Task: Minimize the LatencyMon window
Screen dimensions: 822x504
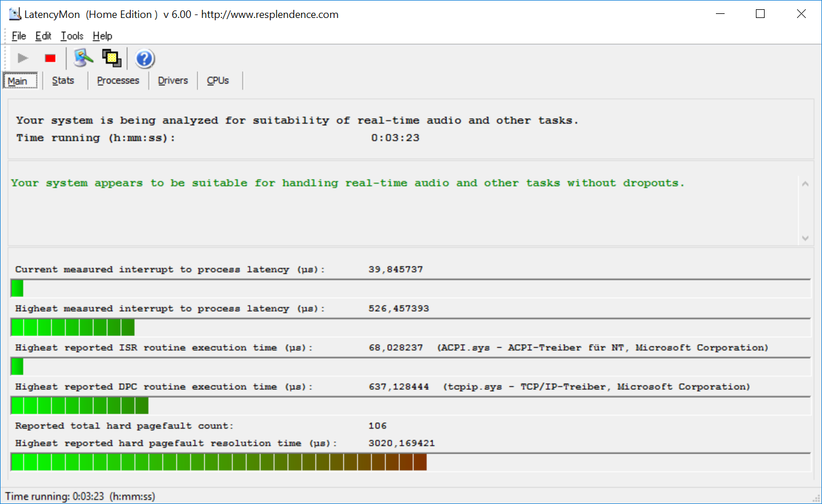Action: click(721, 14)
